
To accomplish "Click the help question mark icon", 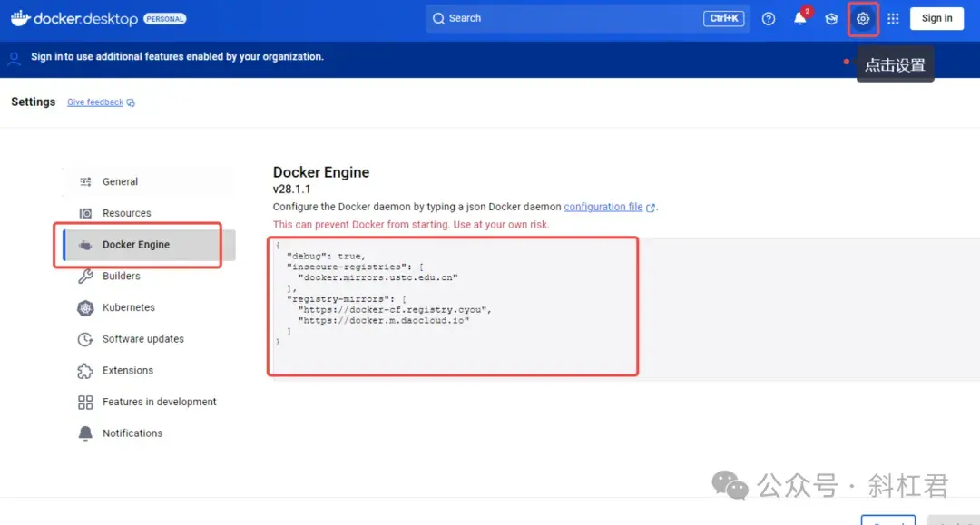I will click(x=769, y=19).
